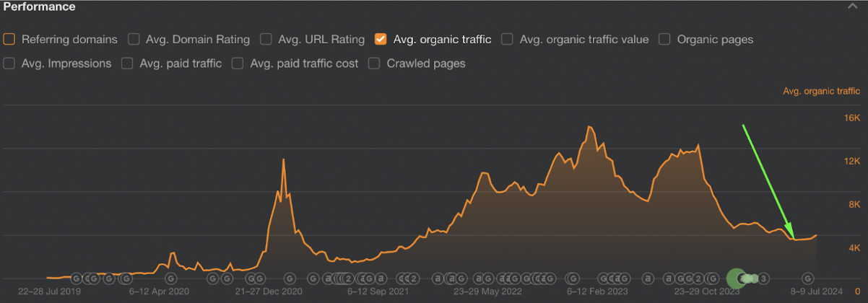Click the Google update marker near 8–9 Jul 2024
The image size is (868, 303).
(x=809, y=278)
